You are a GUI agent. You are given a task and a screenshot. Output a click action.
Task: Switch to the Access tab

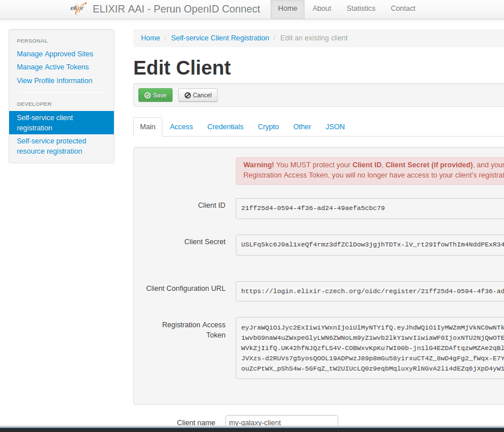[181, 127]
